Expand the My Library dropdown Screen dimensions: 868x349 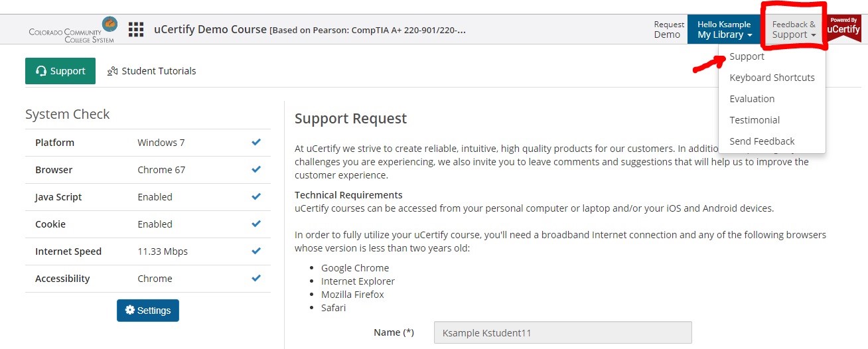(724, 29)
